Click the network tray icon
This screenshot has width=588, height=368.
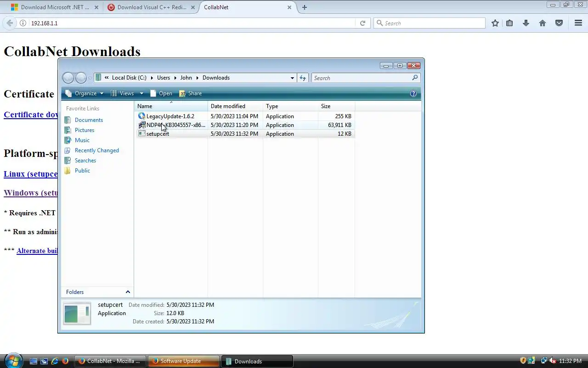(x=544, y=361)
